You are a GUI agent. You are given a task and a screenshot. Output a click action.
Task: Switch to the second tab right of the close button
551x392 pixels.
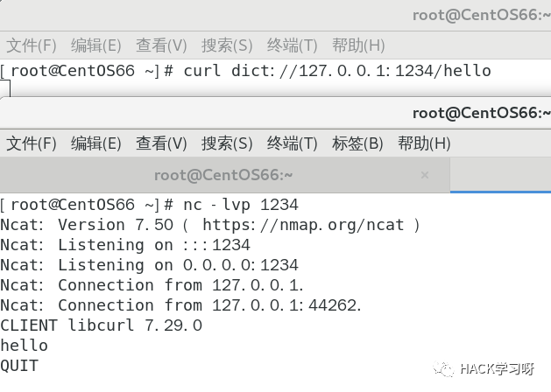tap(501, 175)
